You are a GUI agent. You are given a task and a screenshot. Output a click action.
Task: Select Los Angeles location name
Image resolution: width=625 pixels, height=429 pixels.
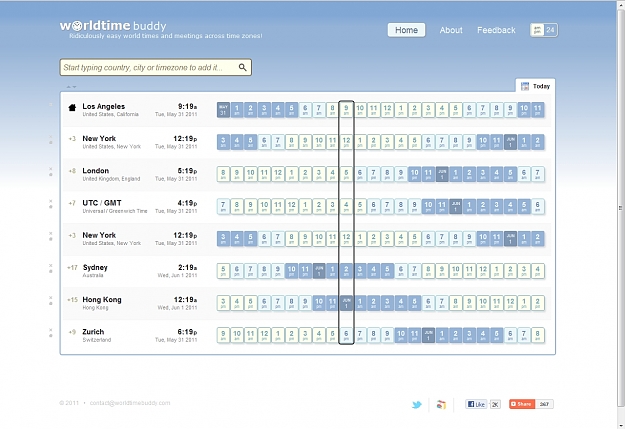104,106
